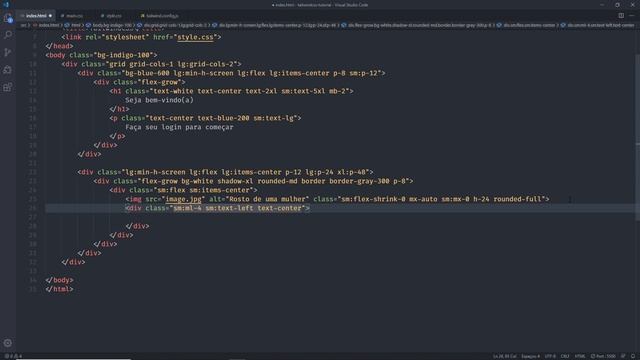The width and height of the screenshot is (640, 360).
Task: Switch to the index.html tab
Action: tap(36, 16)
